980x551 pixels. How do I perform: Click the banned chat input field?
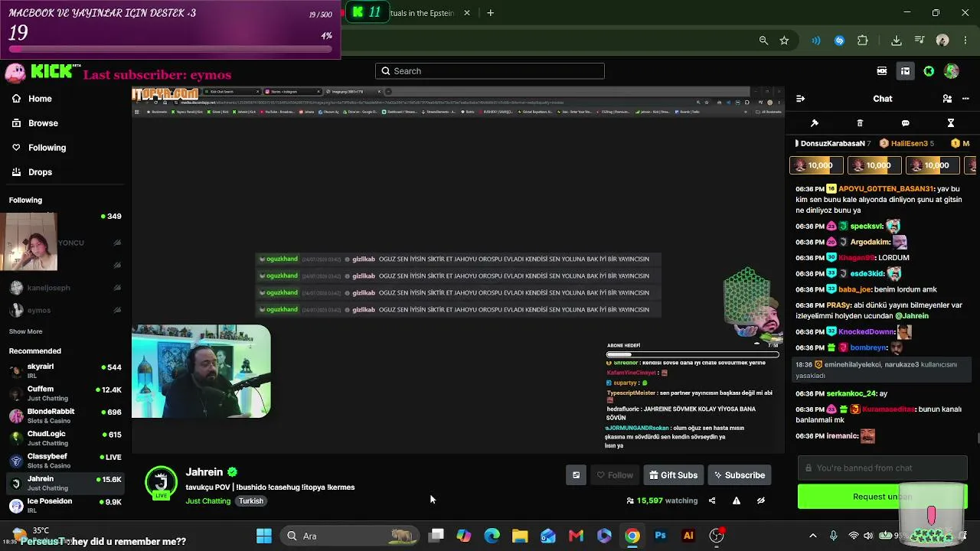[882, 468]
